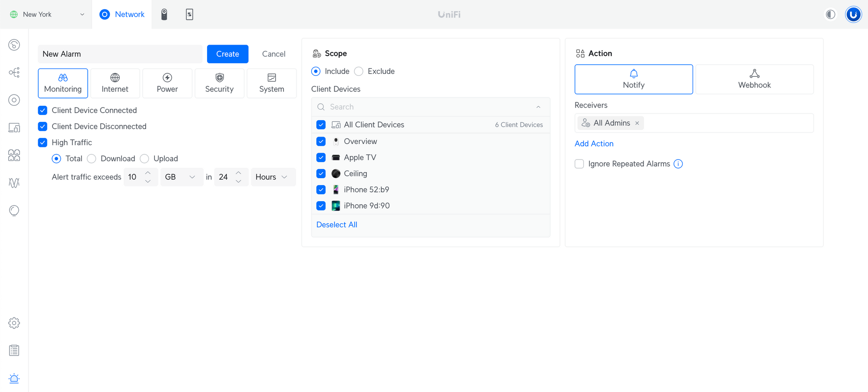The image size is (868, 392).
Task: Uncheck Client Device Disconnected
Action: click(43, 127)
